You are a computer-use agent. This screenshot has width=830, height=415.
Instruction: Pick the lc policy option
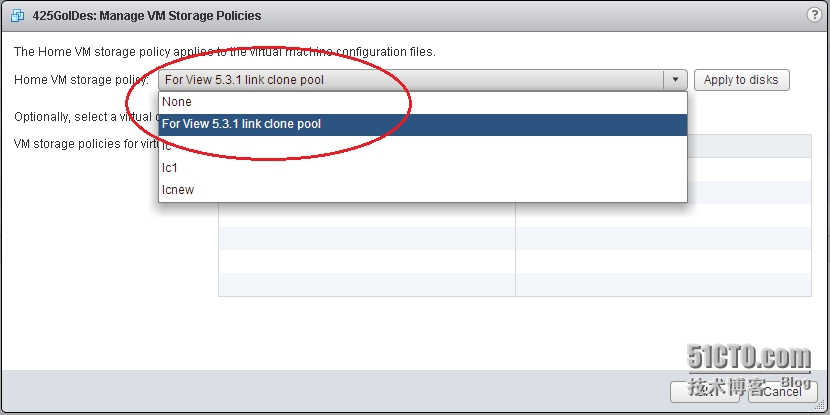point(423,146)
